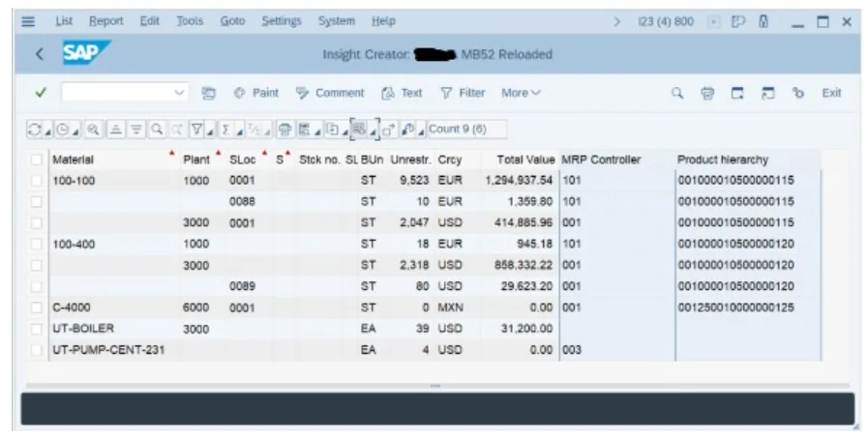Click the green checkmark enter icon

point(41,93)
